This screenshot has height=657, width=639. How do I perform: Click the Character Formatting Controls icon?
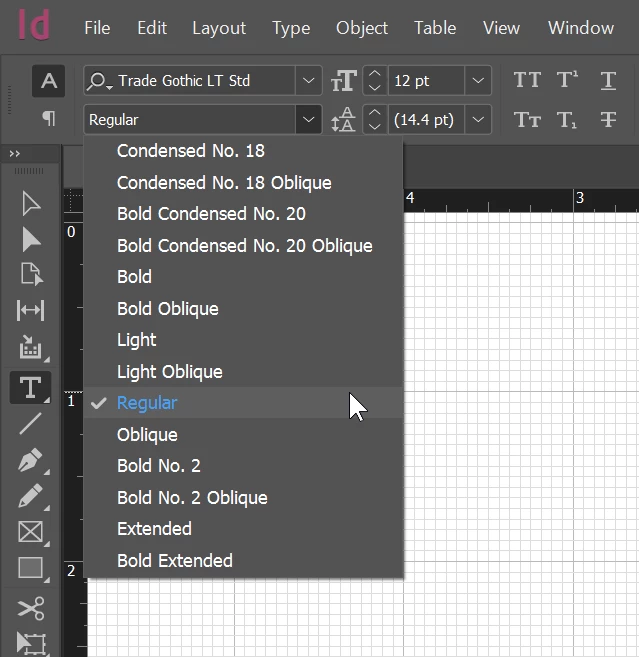point(49,81)
